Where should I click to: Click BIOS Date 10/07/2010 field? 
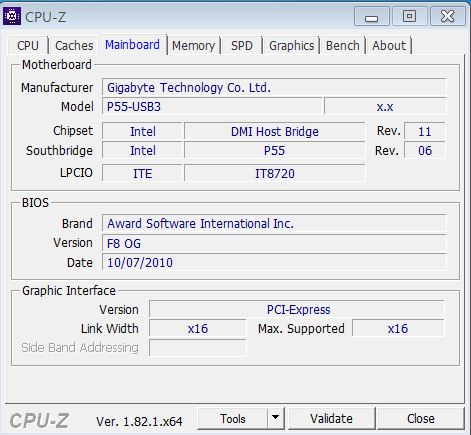point(274,263)
